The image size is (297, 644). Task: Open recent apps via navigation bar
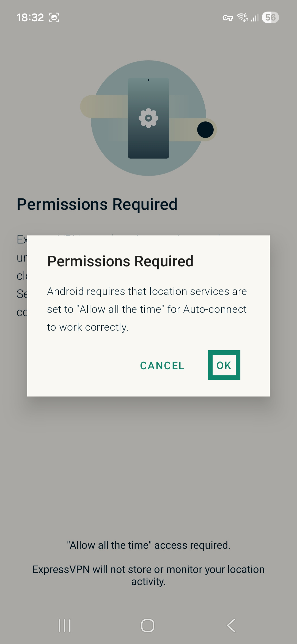[65, 625]
